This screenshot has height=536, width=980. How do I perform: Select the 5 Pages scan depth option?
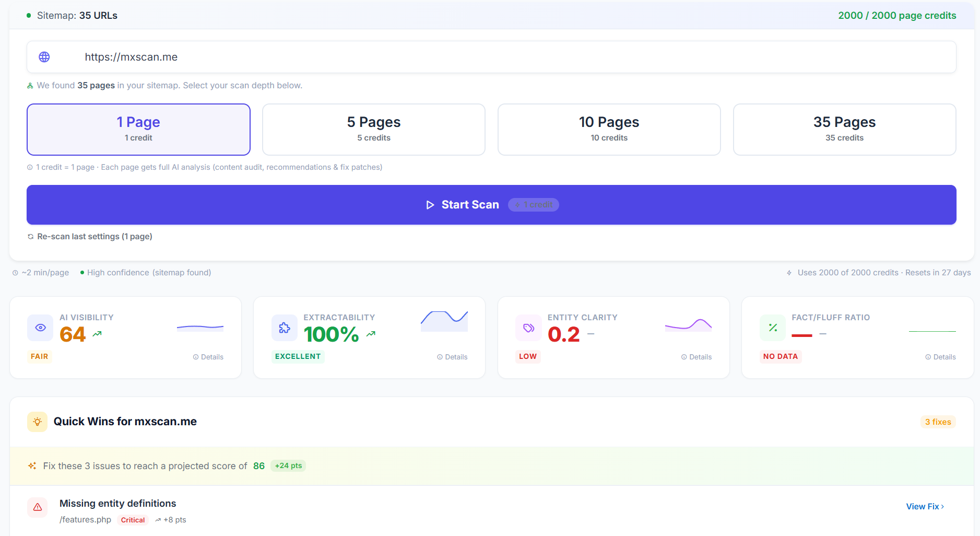point(373,129)
